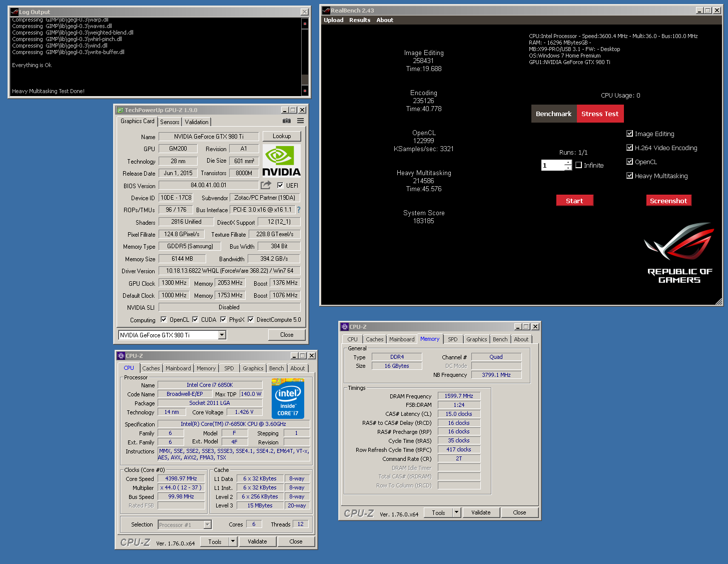
Task: Click Validate in CPU-Z Memory window
Action: tap(481, 512)
